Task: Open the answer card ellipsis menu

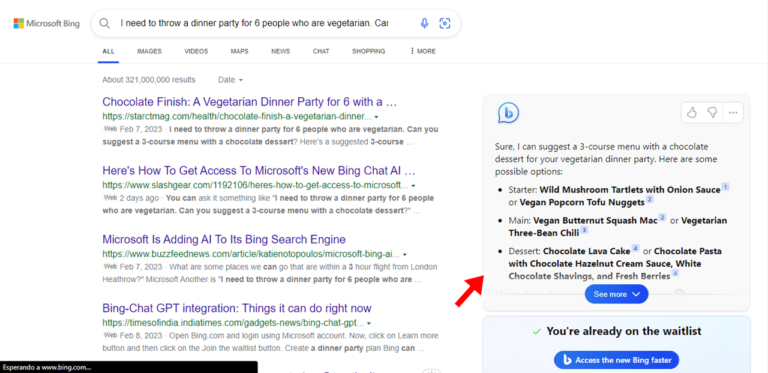Action: [733, 113]
